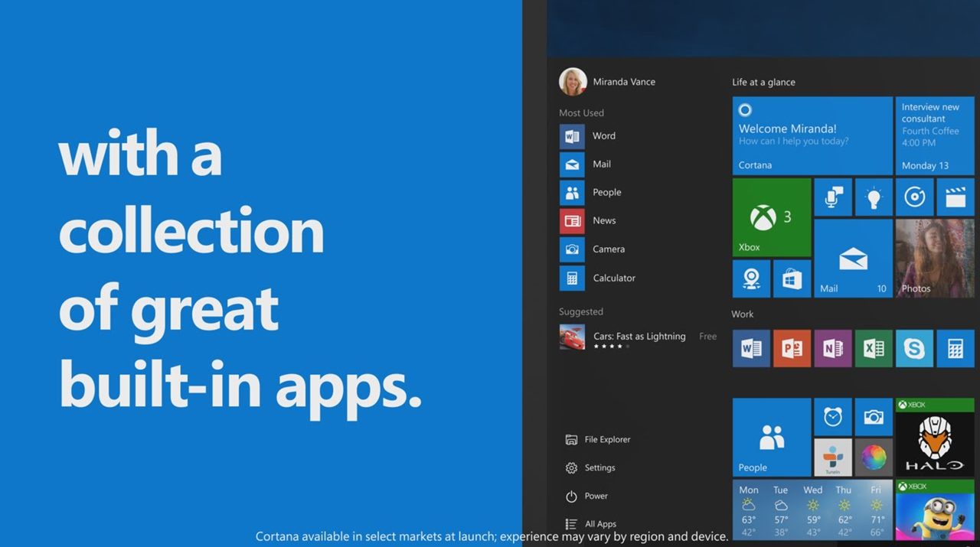
Task: Open Settings from the Start menu
Action: coord(599,467)
